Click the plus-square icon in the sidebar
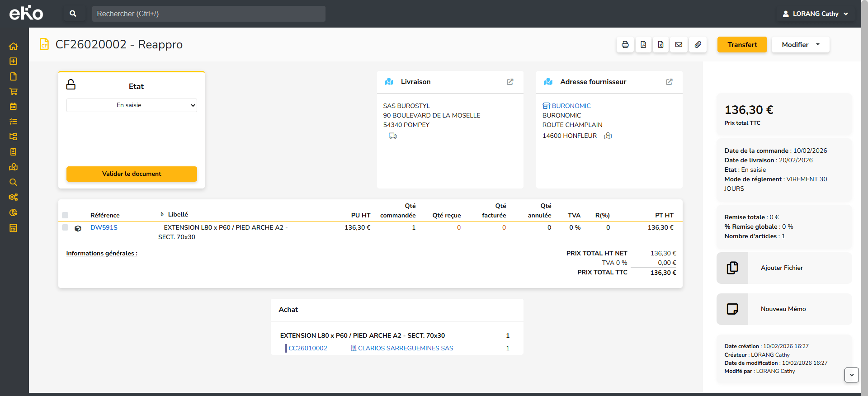868x396 pixels. click(14, 61)
